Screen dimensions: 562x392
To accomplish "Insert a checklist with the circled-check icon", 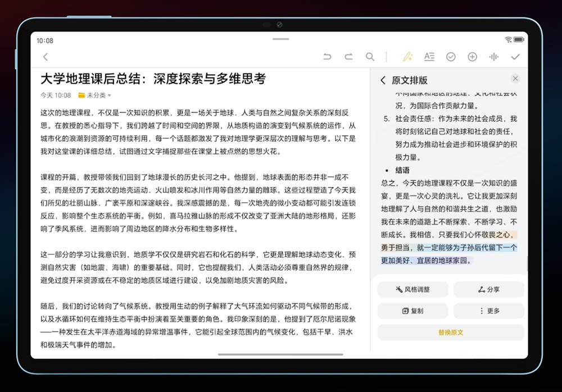I will 451,57.
